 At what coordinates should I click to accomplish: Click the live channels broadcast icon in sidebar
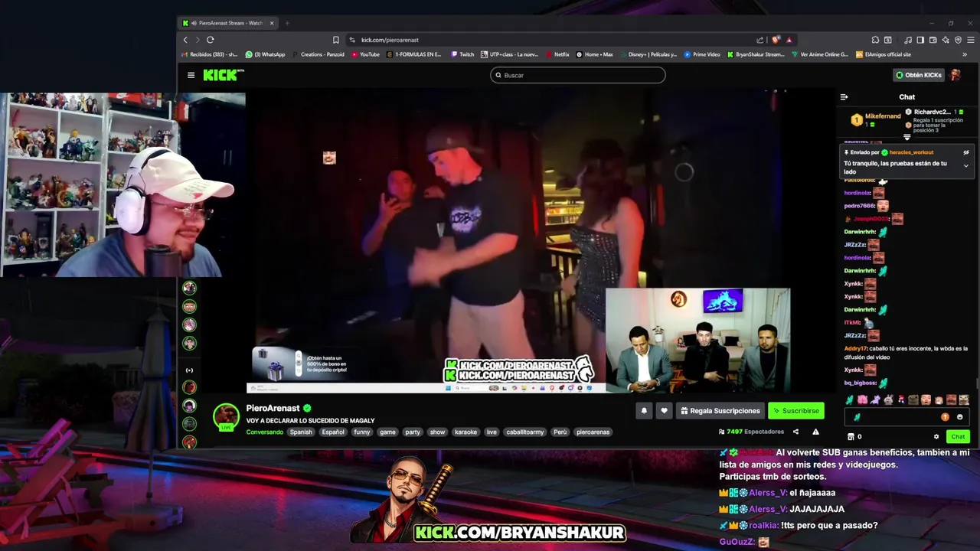pos(189,370)
